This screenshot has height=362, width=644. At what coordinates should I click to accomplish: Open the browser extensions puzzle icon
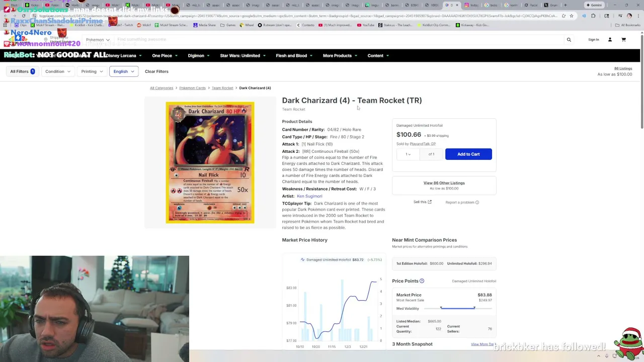point(593,16)
